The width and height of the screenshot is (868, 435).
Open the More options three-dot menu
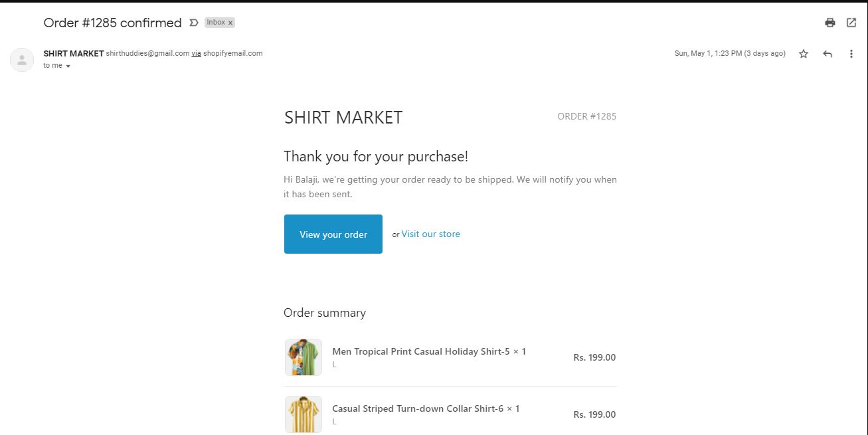pyautogui.click(x=851, y=54)
